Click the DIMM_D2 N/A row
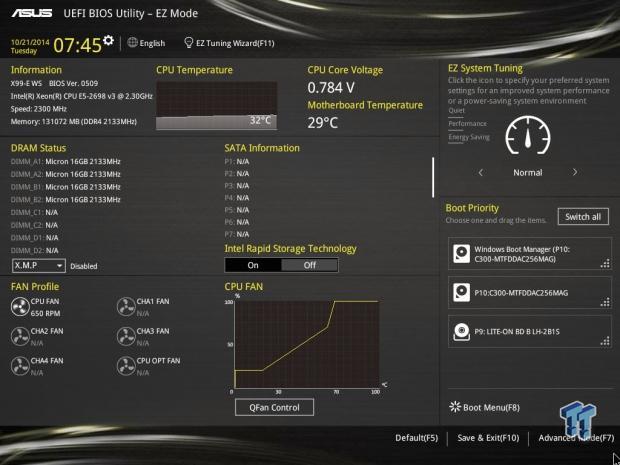 (34, 250)
